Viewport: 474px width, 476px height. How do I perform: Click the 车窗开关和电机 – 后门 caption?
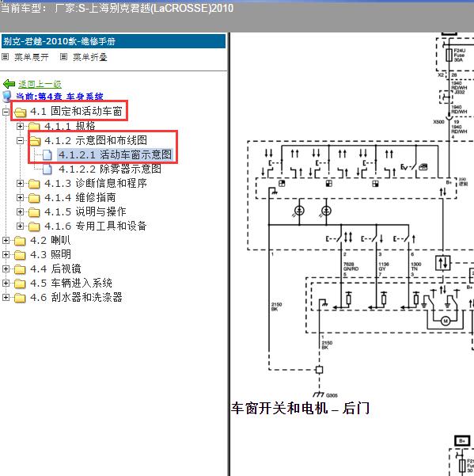[300, 408]
